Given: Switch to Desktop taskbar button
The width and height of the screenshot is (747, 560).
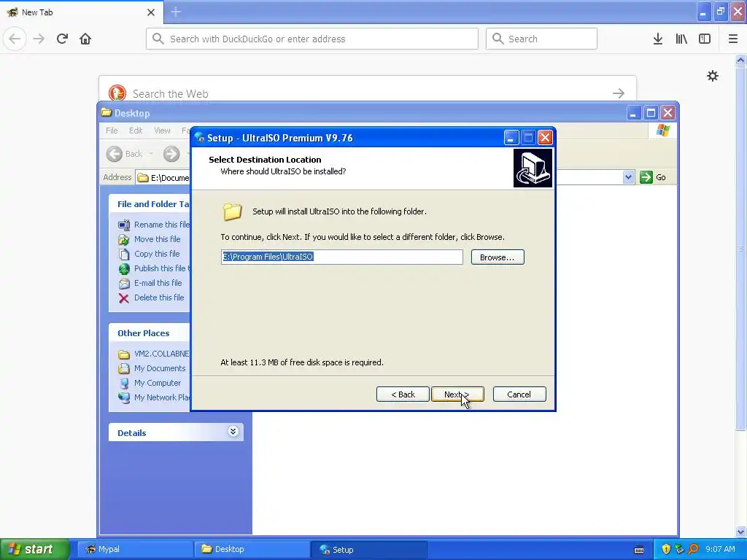Looking at the screenshot, I should coord(252,549).
